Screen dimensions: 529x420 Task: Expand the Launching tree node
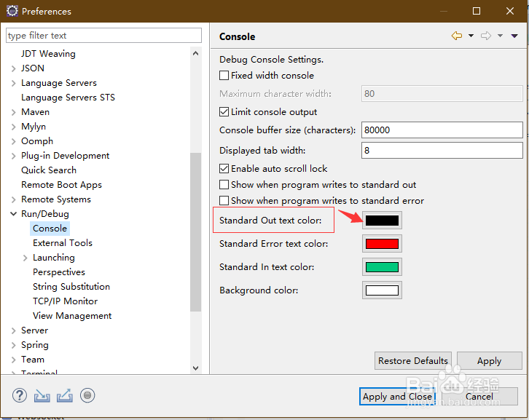click(26, 258)
